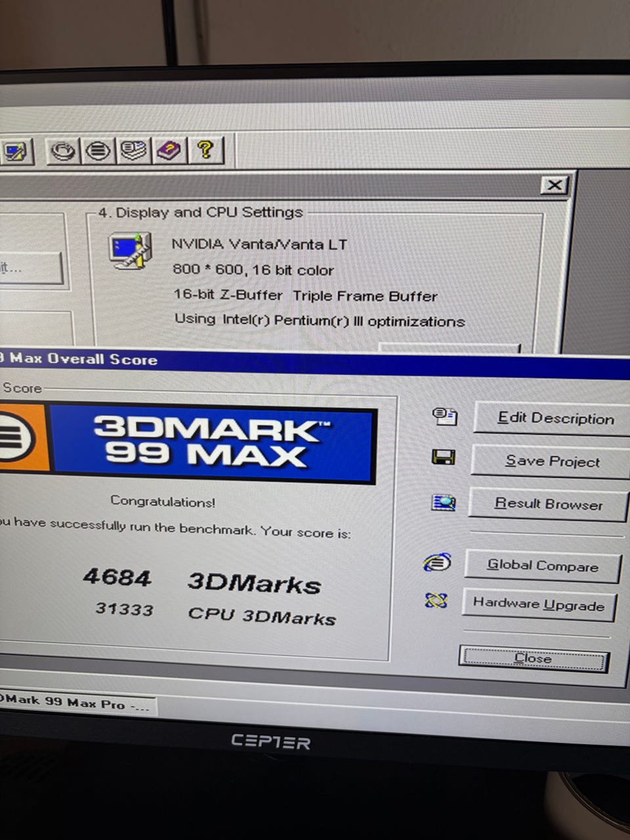Click the Hardware Upgrade button
Viewport: 630px width, 840px height.
539,604
